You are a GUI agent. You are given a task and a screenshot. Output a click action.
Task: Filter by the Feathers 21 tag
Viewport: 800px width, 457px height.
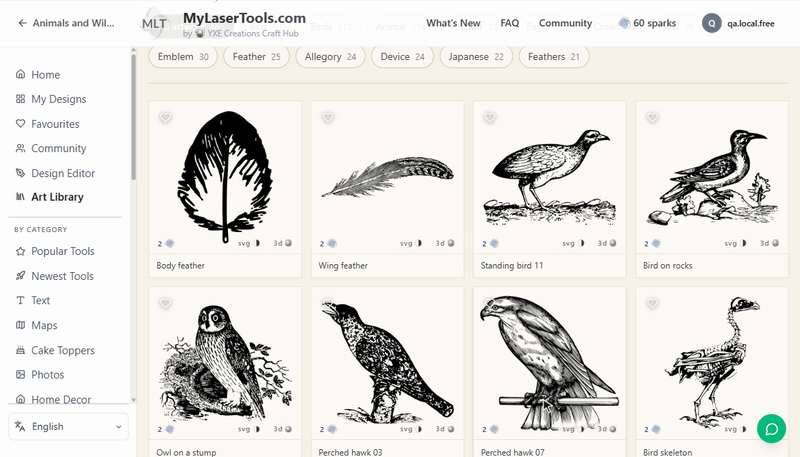[554, 57]
